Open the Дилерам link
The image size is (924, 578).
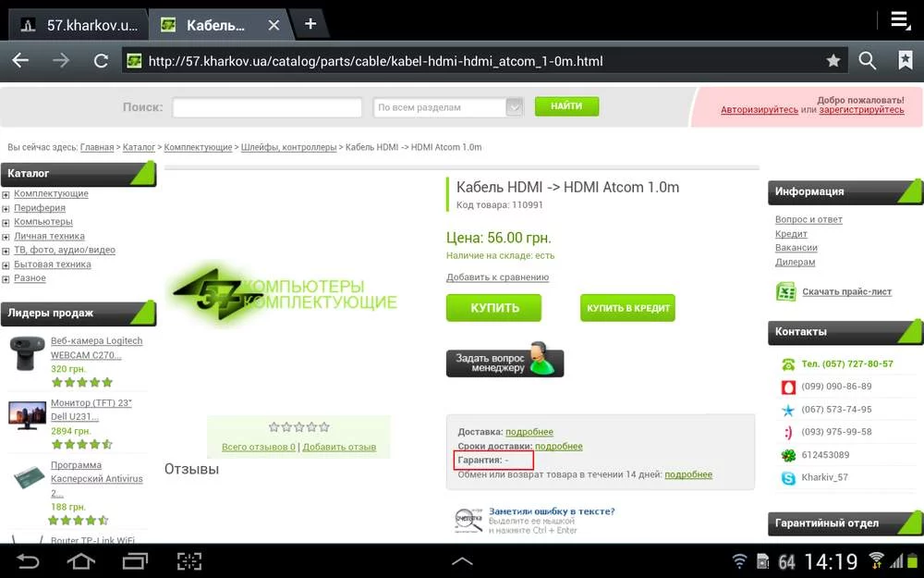click(795, 262)
